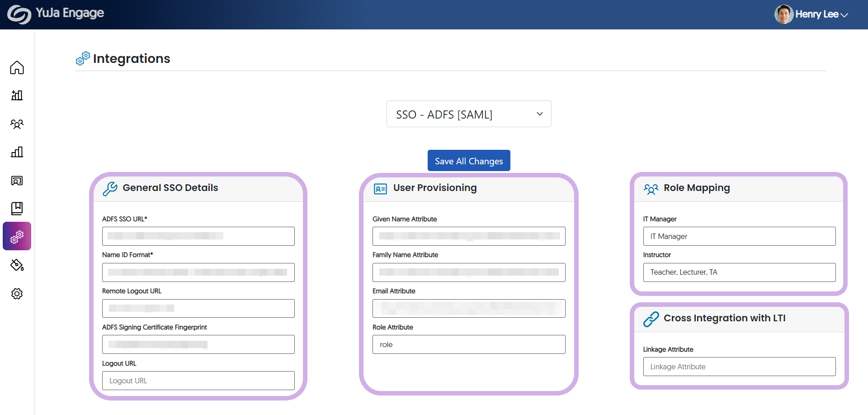The image size is (868, 415).
Task: Open the group of users sidebar icon
Action: click(17, 124)
